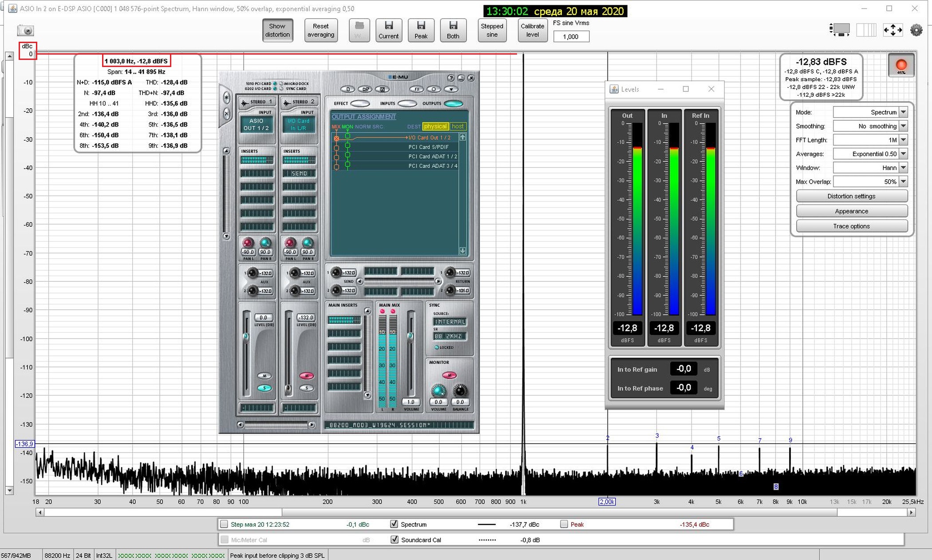Mute the Stereo 1 strip
932x560 pixels.
265,376
